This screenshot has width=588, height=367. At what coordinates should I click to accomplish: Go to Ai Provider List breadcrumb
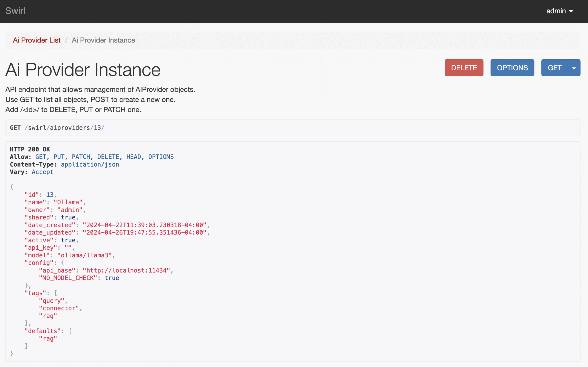coord(37,40)
